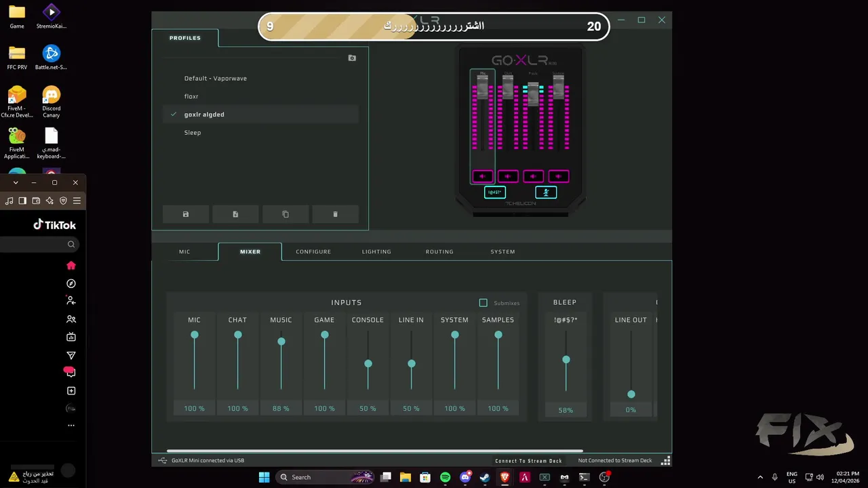
Task: Click the 58% Bleep volume value
Action: (x=566, y=410)
